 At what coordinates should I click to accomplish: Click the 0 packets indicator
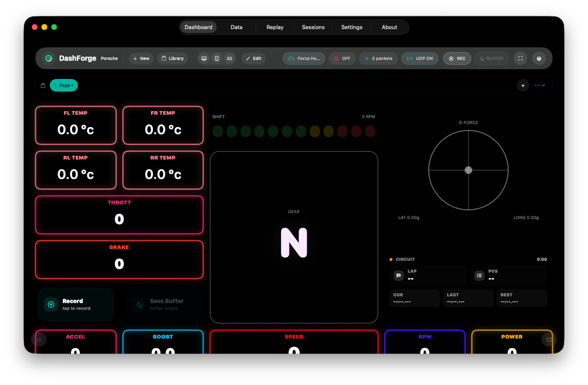pos(378,58)
